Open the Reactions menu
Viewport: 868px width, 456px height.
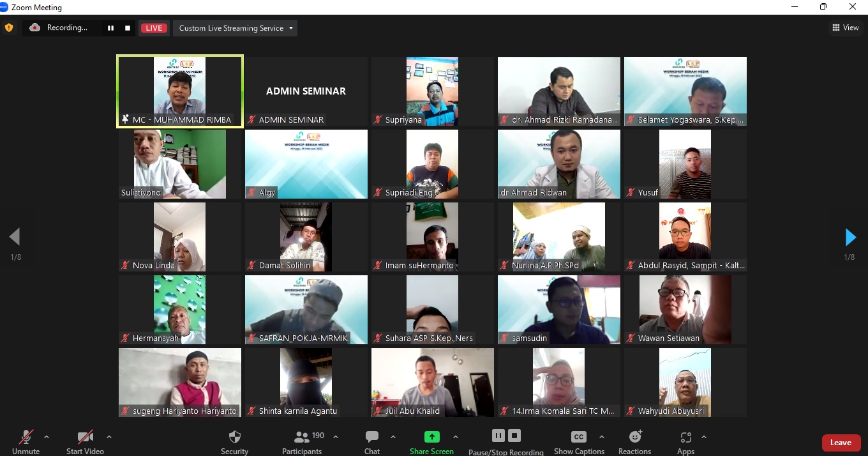634,437
